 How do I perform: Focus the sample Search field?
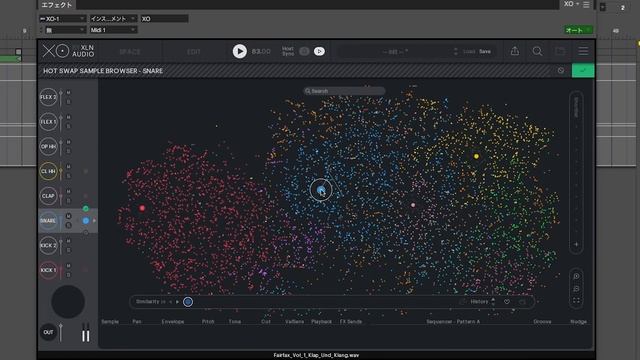[x=344, y=91]
